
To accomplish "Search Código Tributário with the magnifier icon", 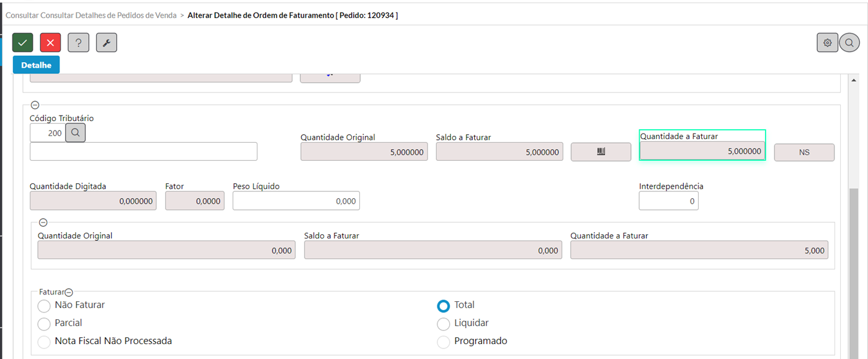I will (x=75, y=133).
